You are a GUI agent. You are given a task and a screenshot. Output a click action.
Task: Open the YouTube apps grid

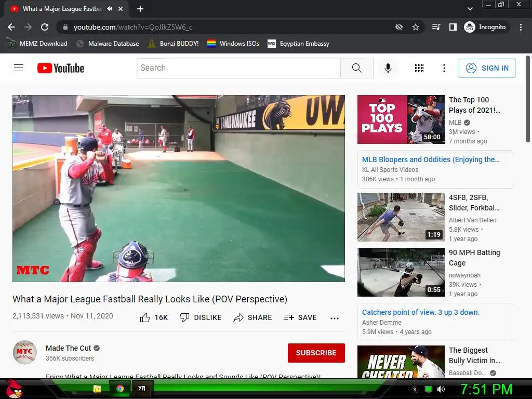click(x=419, y=68)
